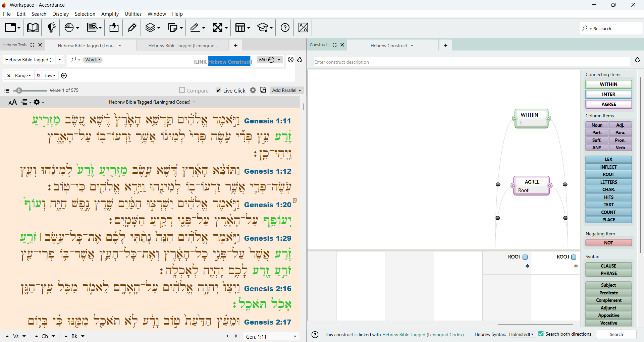The width and height of the screenshot is (644, 342).
Task: Expand the Add Parallel dropdown
Action: [287, 90]
